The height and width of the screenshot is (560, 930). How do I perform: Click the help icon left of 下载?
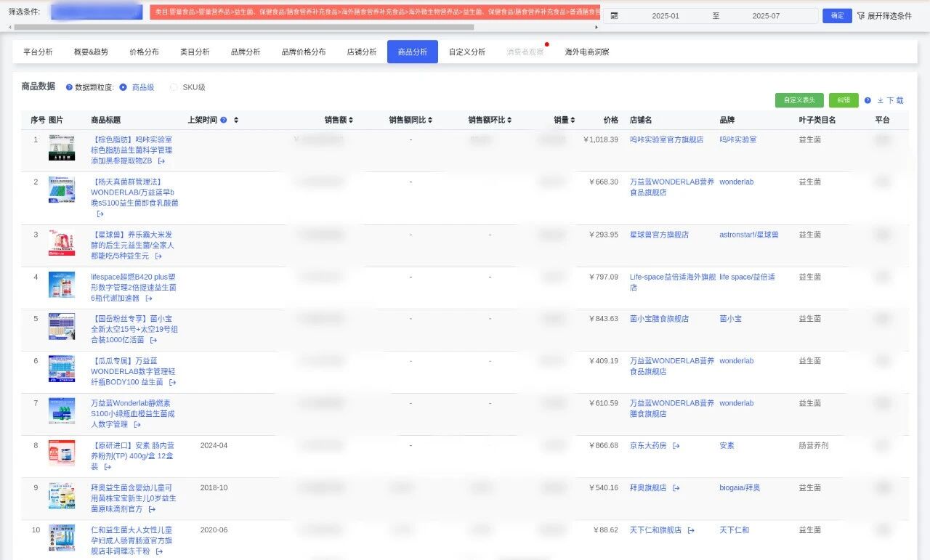[868, 101]
